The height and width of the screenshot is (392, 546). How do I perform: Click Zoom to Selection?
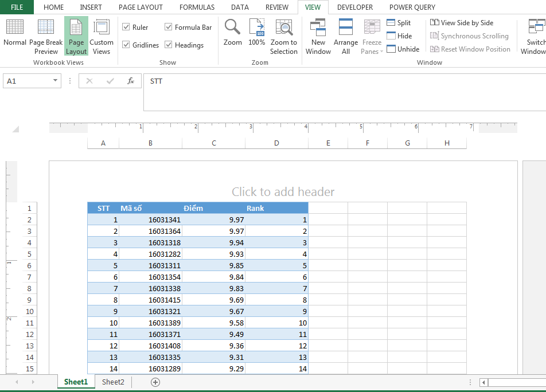(x=284, y=37)
